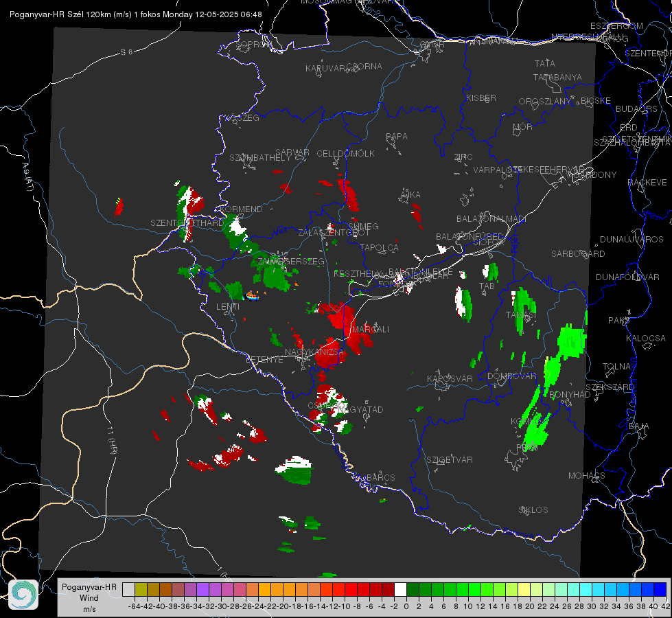Select the NAGYATAD label

pyautogui.click(x=360, y=409)
